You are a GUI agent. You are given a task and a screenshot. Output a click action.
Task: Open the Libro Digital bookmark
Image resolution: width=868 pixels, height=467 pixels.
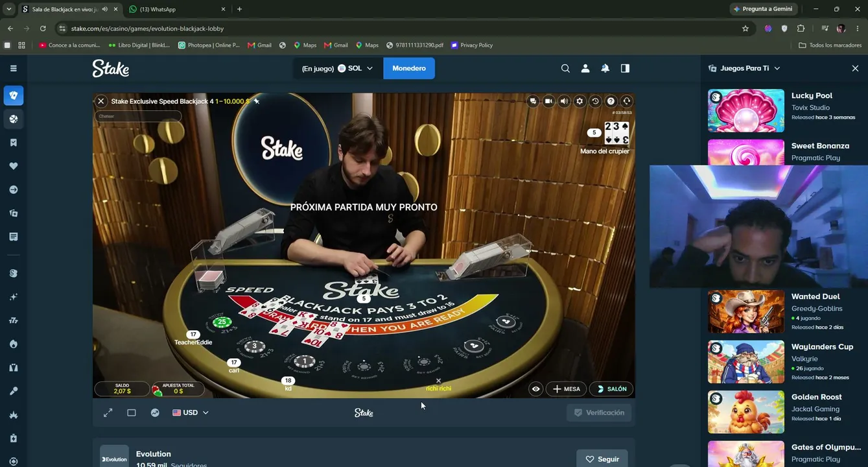pos(139,45)
